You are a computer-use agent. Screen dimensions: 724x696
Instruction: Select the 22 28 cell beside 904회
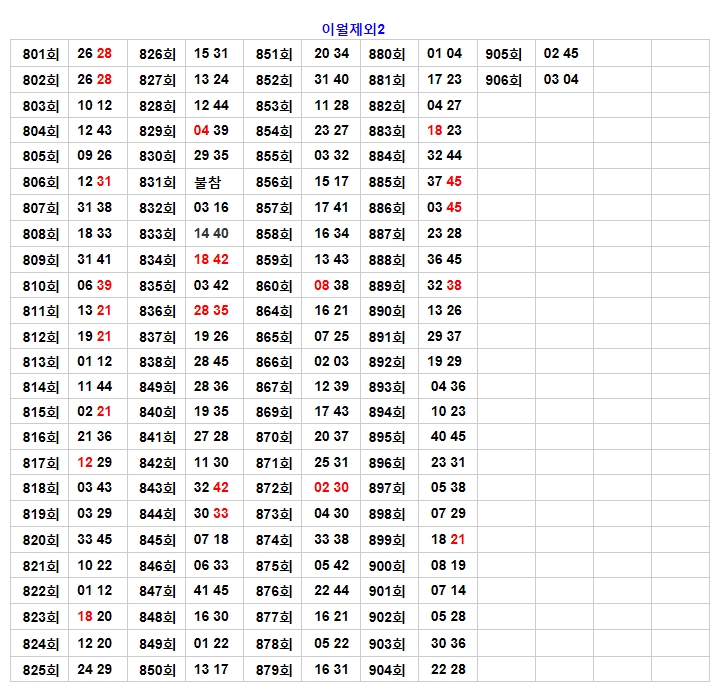448,670
